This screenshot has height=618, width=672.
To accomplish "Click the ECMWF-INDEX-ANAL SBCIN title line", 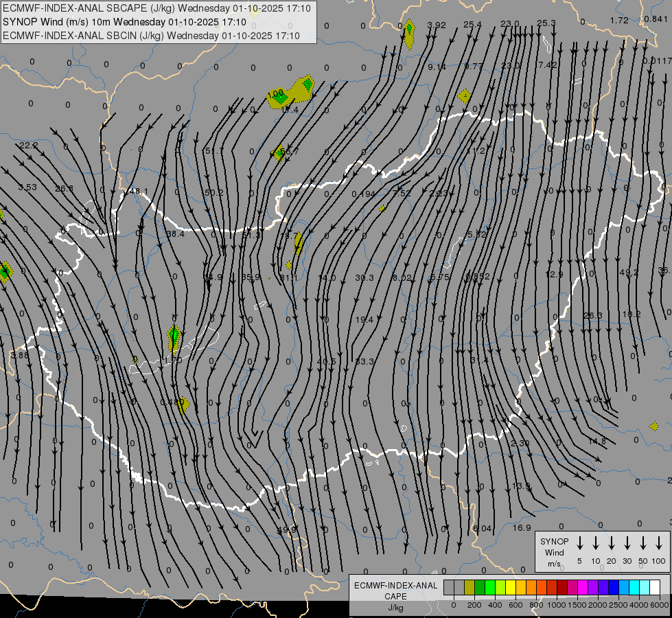I will [x=151, y=35].
